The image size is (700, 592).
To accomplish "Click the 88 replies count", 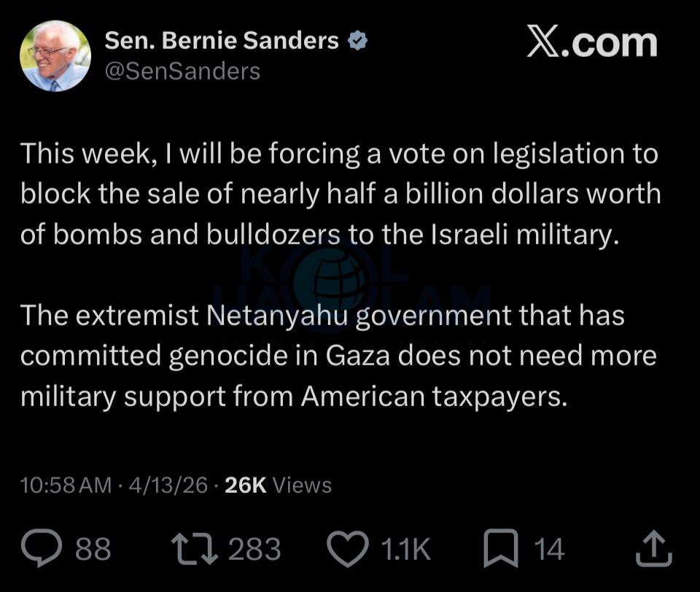I will click(x=93, y=549).
